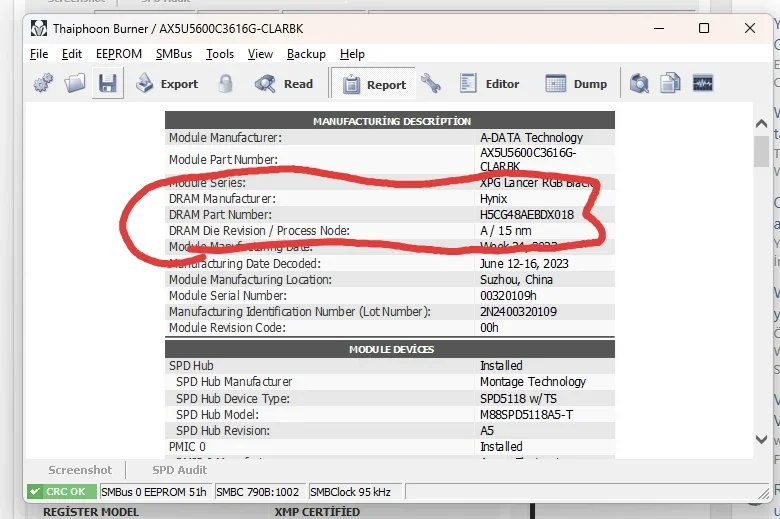Open the Dump toolbar button
The width and height of the screenshot is (780, 519).
[576, 84]
